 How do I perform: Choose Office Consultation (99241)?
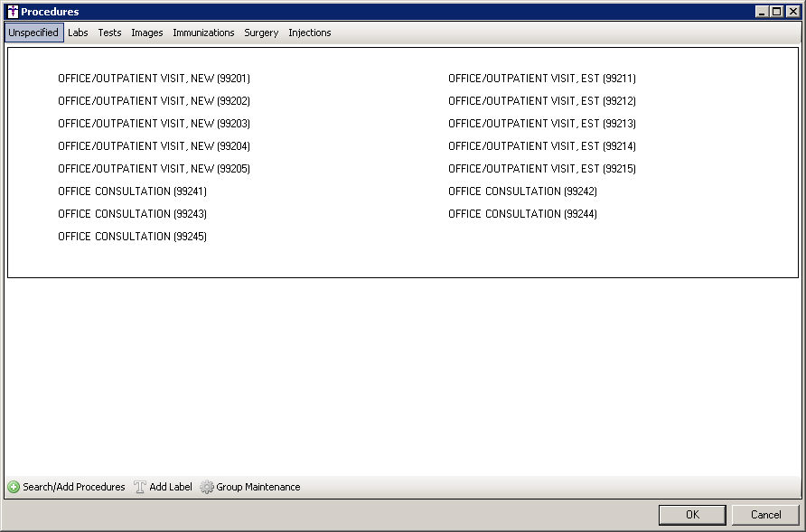point(132,191)
